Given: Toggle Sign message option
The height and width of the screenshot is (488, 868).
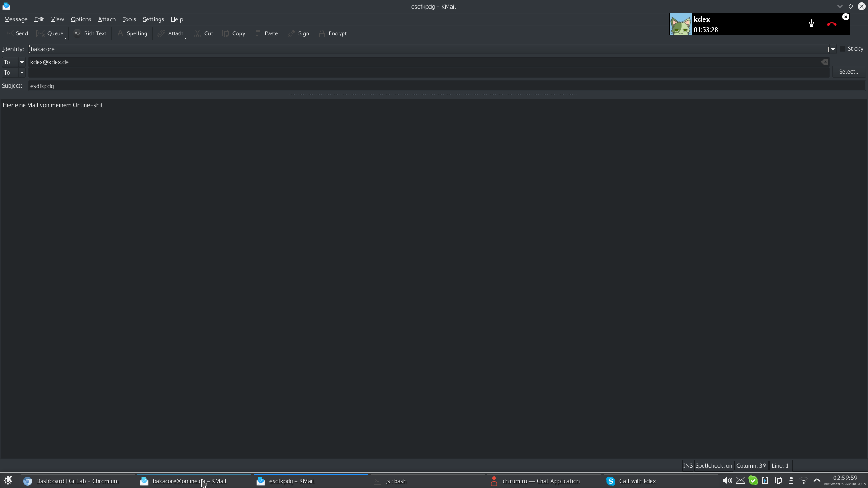Looking at the screenshot, I should click(298, 33).
